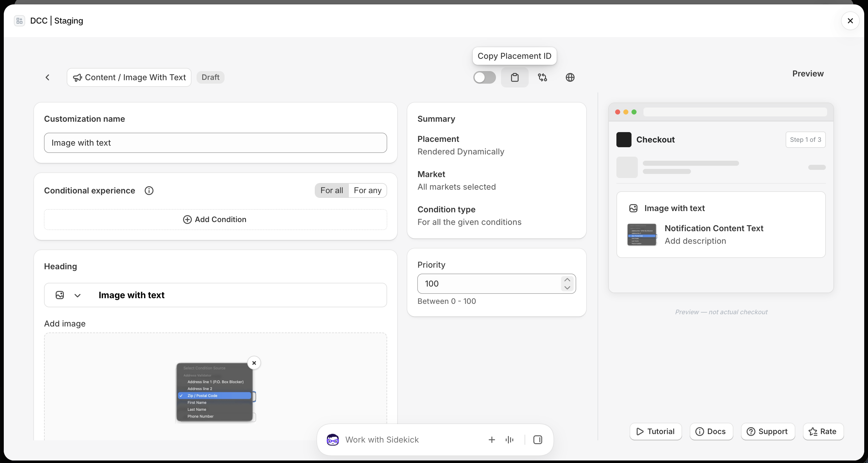Click the Priority number input
Image resolution: width=868 pixels, height=463 pixels.
(x=496, y=284)
